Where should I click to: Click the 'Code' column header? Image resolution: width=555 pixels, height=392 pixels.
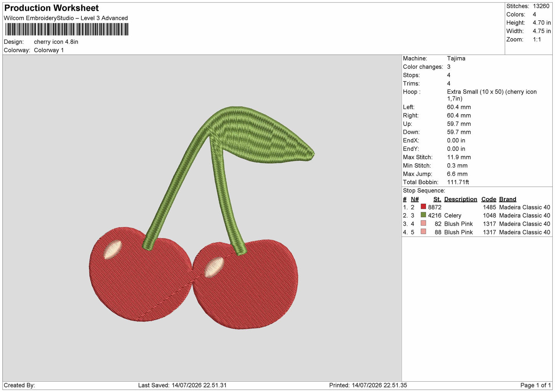point(489,199)
